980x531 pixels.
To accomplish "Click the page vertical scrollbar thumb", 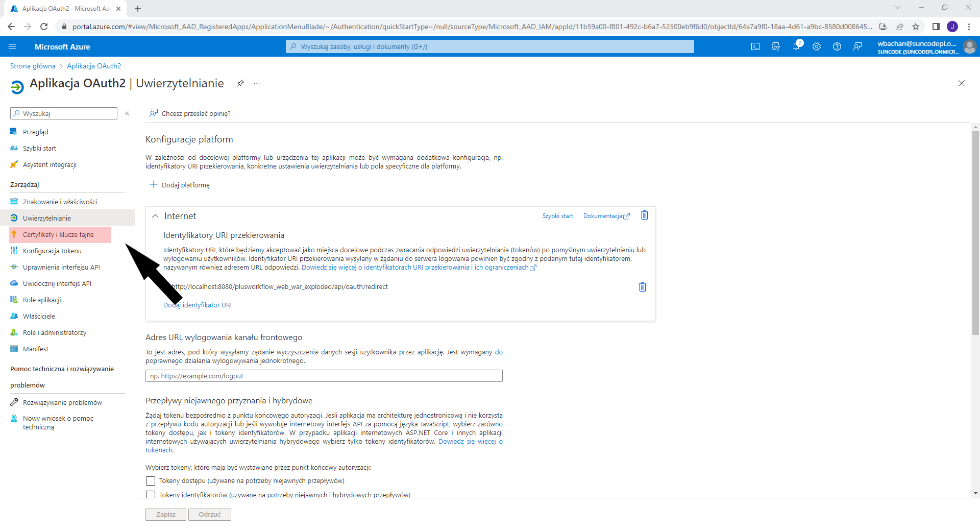I will click(x=976, y=232).
